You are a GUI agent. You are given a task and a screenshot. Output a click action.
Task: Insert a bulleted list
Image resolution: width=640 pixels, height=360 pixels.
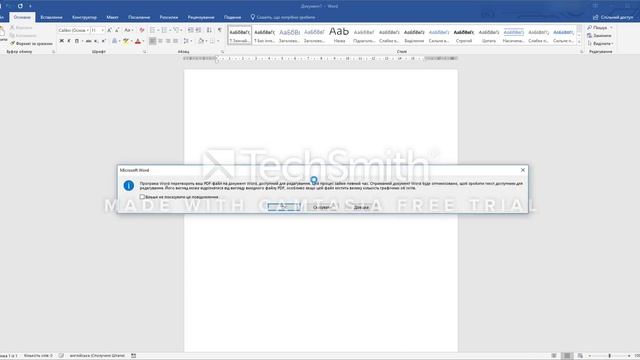[152, 30]
